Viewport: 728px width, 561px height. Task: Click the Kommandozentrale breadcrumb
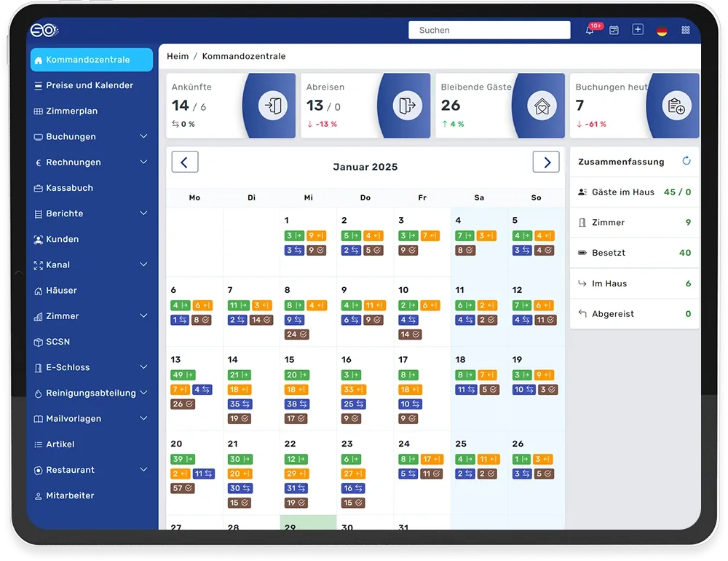(x=244, y=56)
